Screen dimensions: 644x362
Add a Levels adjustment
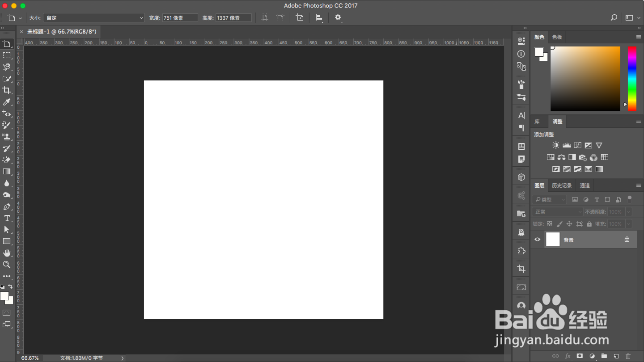pyautogui.click(x=567, y=145)
